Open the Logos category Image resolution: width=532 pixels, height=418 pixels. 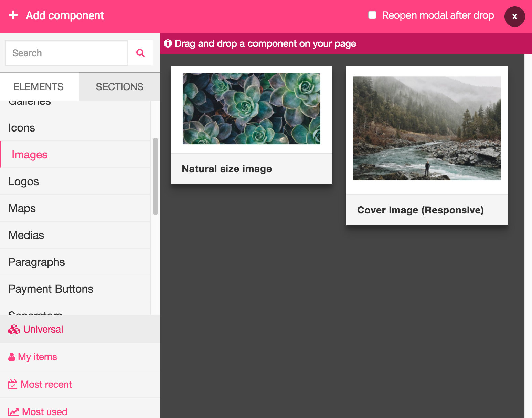tap(24, 181)
